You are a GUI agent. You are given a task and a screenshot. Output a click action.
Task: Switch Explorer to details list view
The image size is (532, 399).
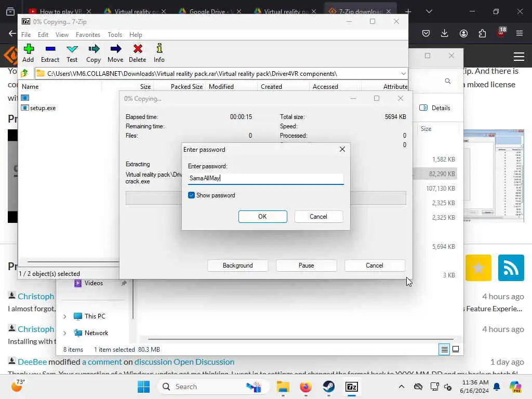[444, 349]
